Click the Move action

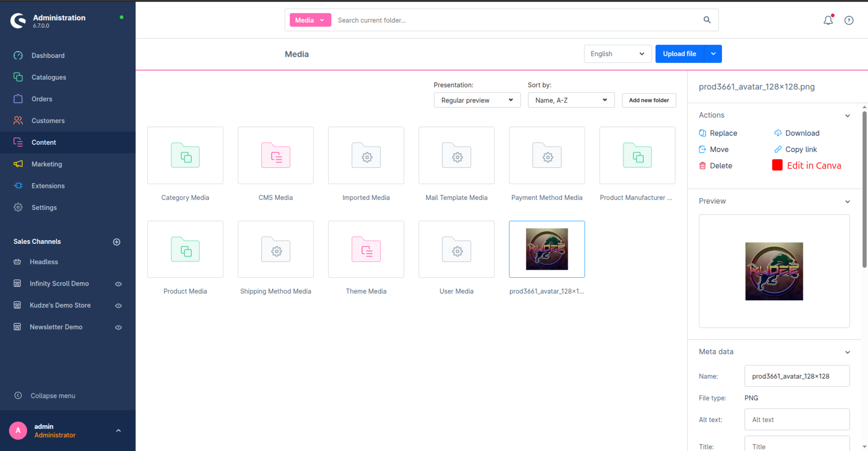[714, 149]
